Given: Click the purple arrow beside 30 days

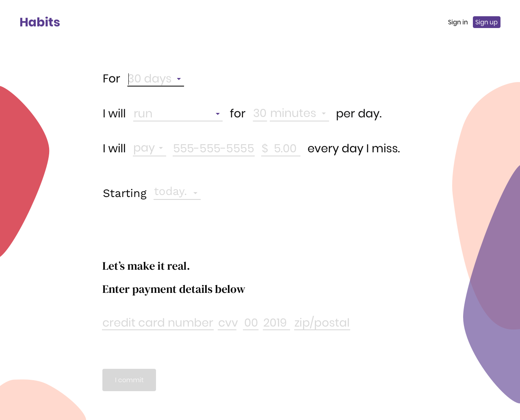Looking at the screenshot, I should click(x=179, y=79).
